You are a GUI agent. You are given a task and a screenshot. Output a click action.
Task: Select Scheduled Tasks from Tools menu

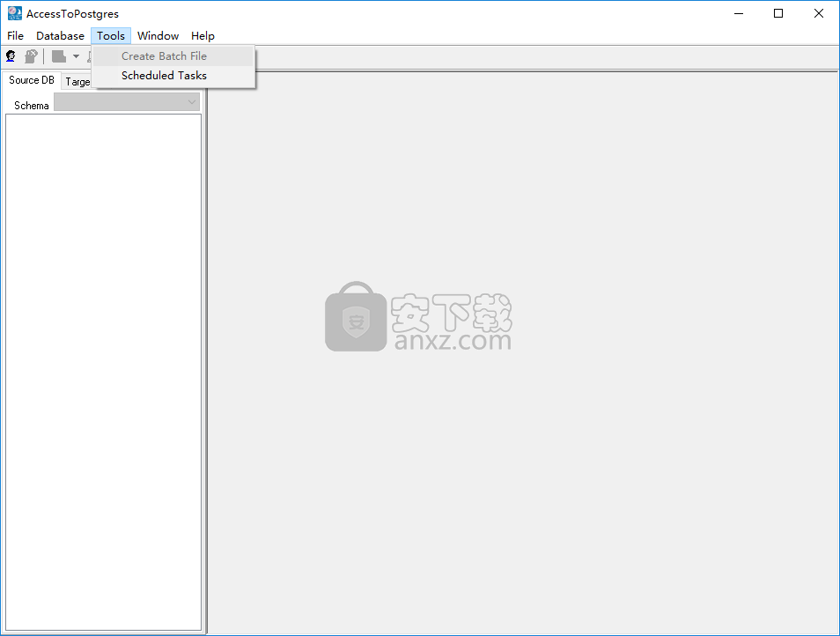(x=173, y=76)
